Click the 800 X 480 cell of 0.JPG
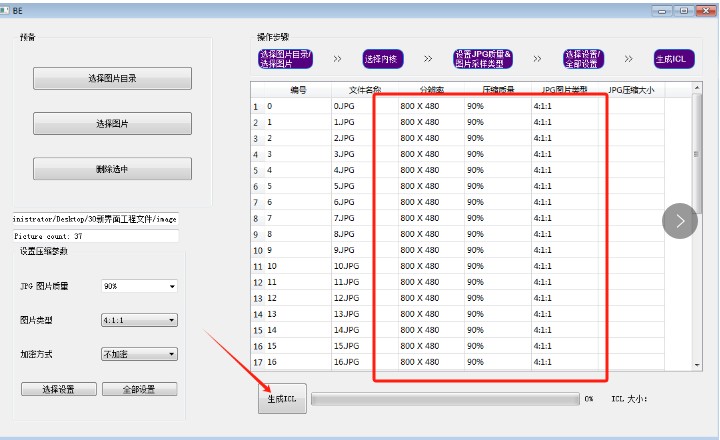 coord(431,106)
